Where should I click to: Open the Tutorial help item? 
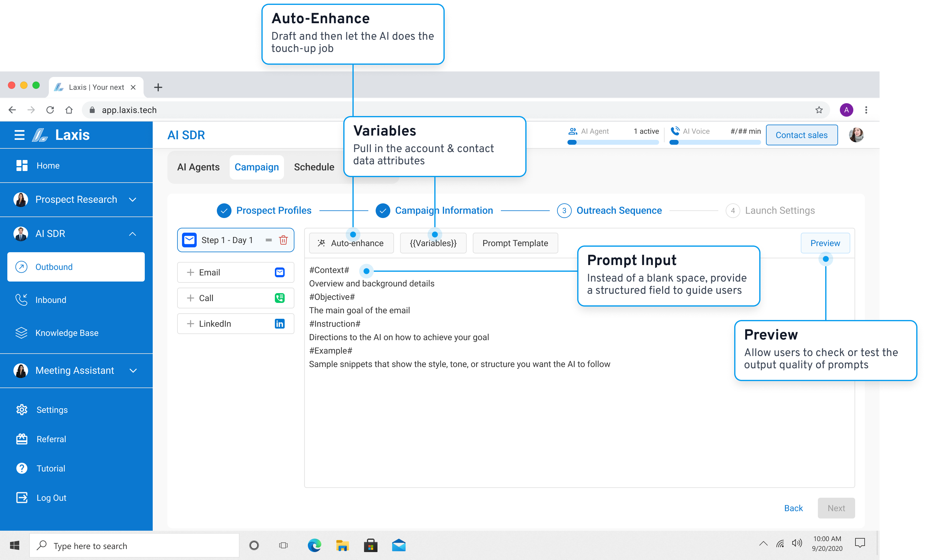coord(51,468)
